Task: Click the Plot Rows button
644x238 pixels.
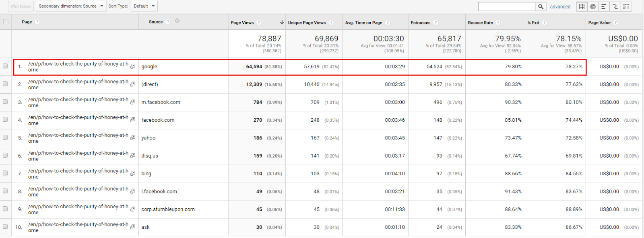Action: click(21, 6)
